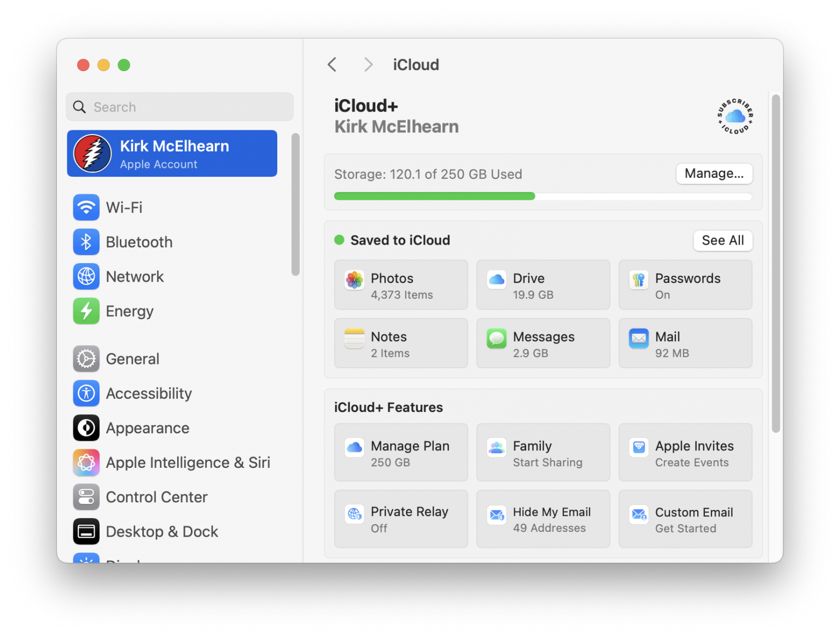The width and height of the screenshot is (840, 638).
Task: Click the forward navigation chevron
Action: 368,65
